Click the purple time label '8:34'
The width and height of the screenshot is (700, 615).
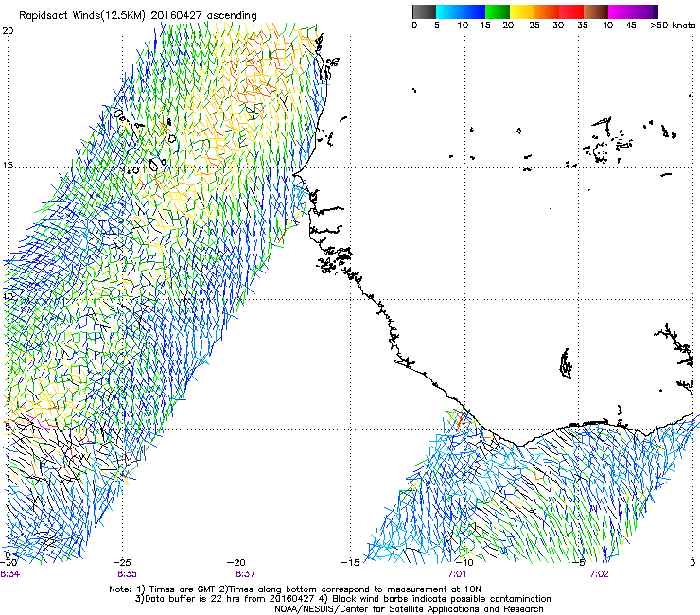(x=9, y=574)
